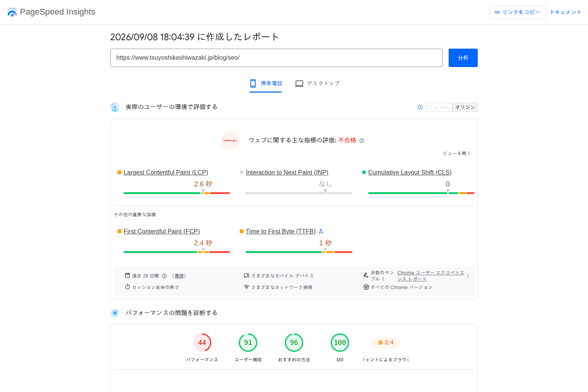
Task: Click the FCP value 2.4 秒
Action: pos(203,243)
